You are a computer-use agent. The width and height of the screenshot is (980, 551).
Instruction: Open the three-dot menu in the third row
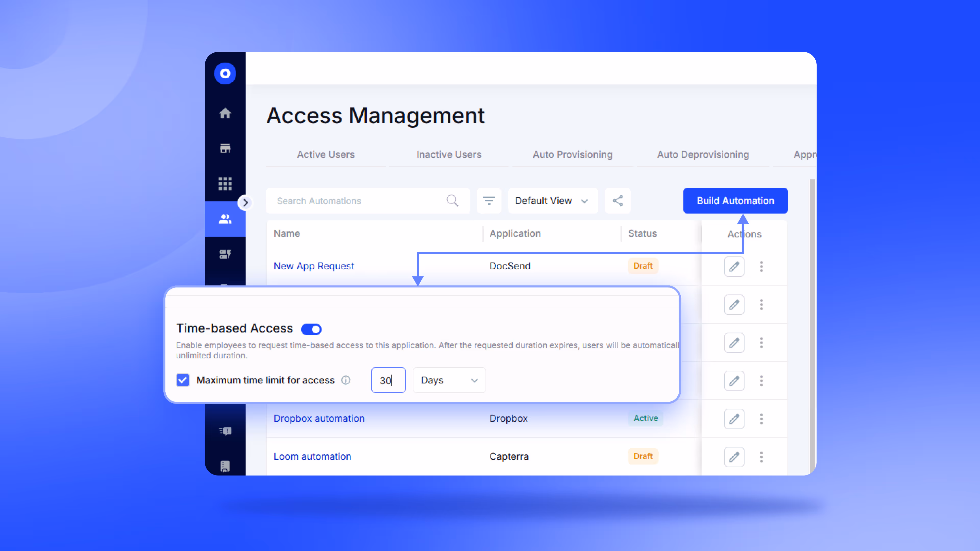point(761,343)
